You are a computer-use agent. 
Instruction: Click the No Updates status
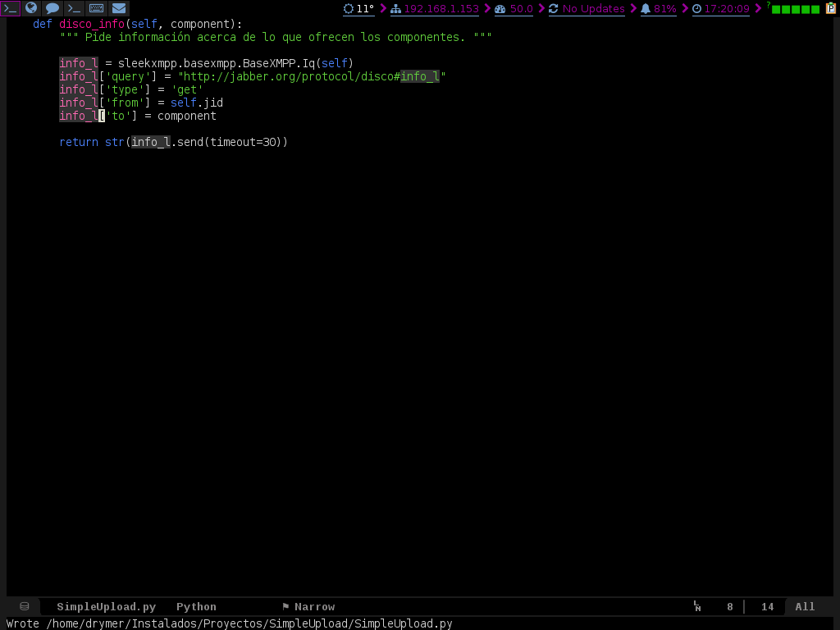click(594, 8)
